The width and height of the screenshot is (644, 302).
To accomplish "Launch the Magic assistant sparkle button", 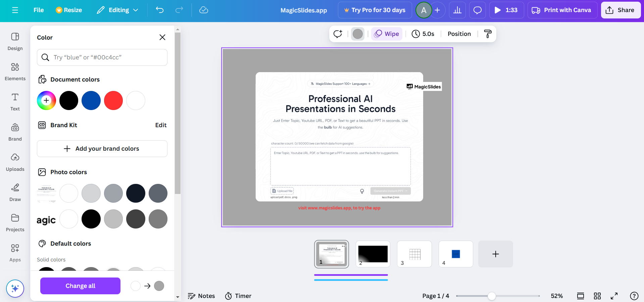I will (15, 289).
